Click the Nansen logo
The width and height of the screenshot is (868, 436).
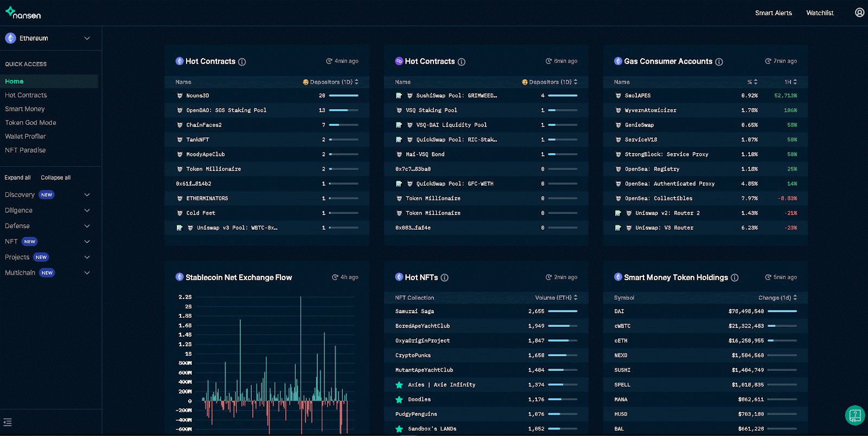click(23, 13)
